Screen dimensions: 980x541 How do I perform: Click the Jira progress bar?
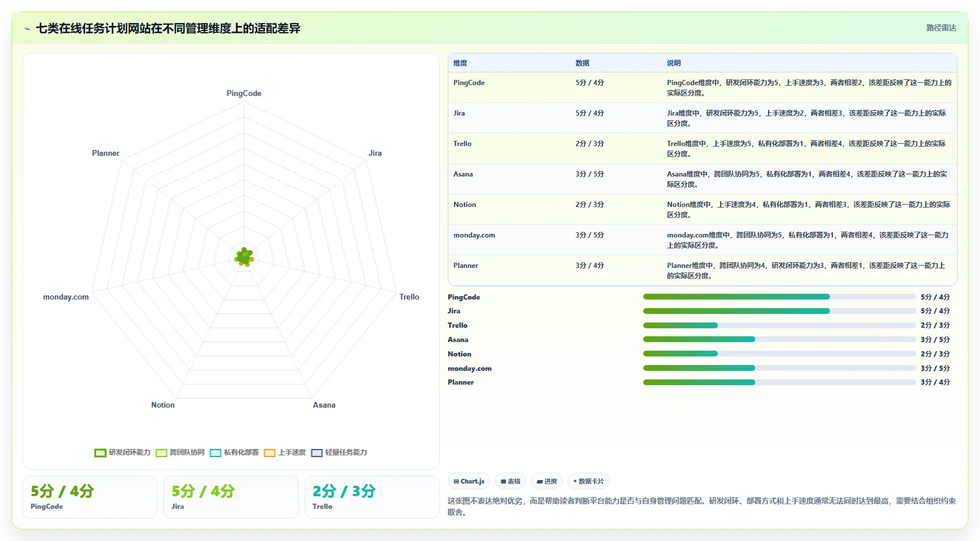(x=779, y=311)
